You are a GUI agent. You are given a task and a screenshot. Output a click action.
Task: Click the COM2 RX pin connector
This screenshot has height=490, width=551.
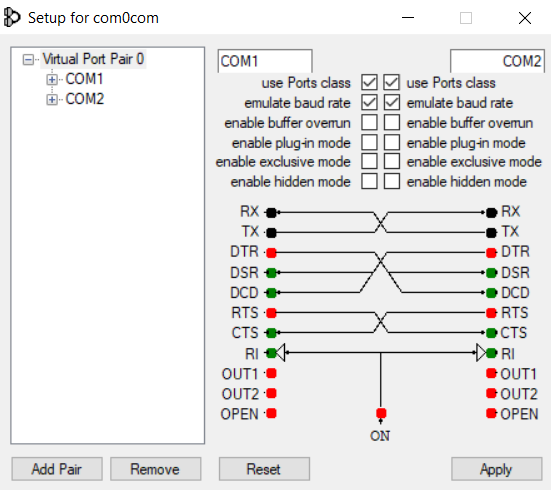[491, 212]
